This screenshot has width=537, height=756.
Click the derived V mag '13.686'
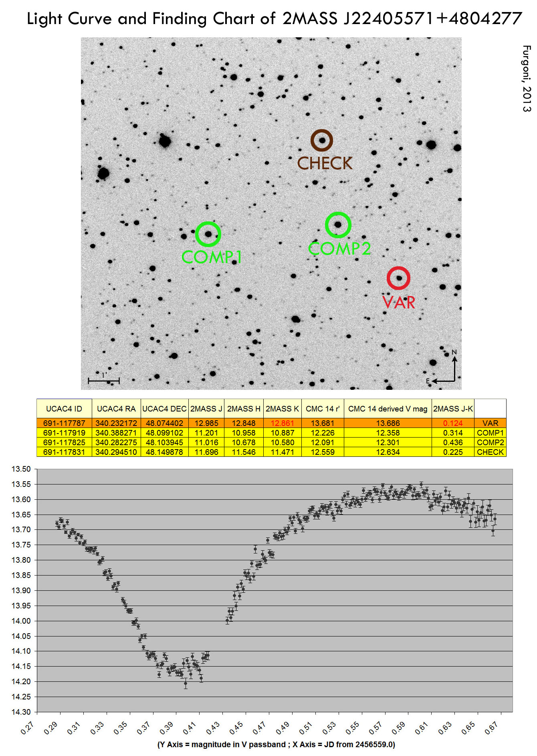tap(388, 423)
